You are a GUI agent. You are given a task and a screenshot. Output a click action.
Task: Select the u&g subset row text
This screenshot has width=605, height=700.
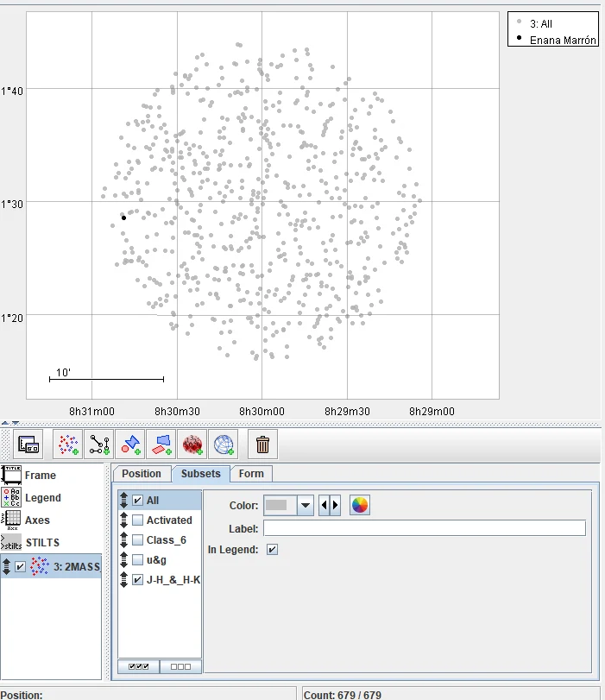tap(156, 560)
